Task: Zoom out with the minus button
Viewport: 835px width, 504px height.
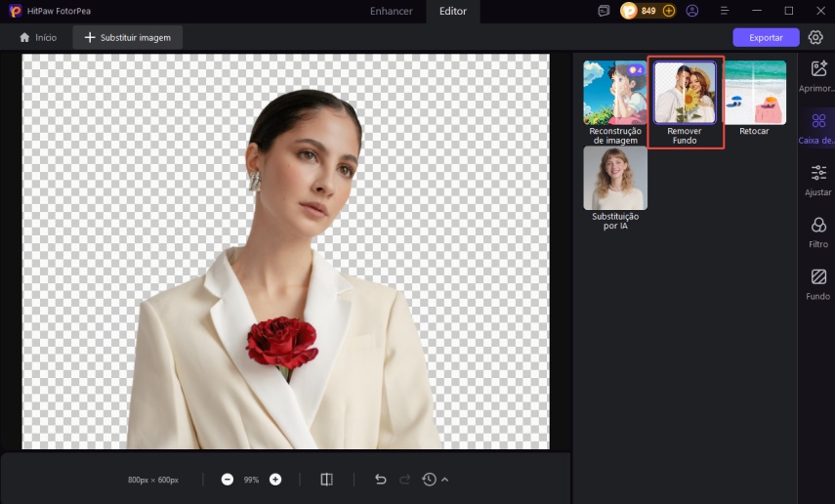Action: coord(228,480)
